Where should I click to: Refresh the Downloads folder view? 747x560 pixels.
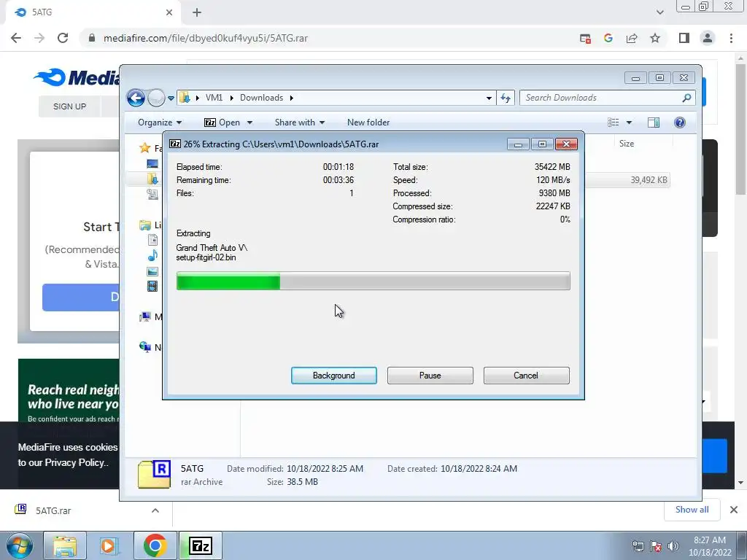pyautogui.click(x=506, y=98)
